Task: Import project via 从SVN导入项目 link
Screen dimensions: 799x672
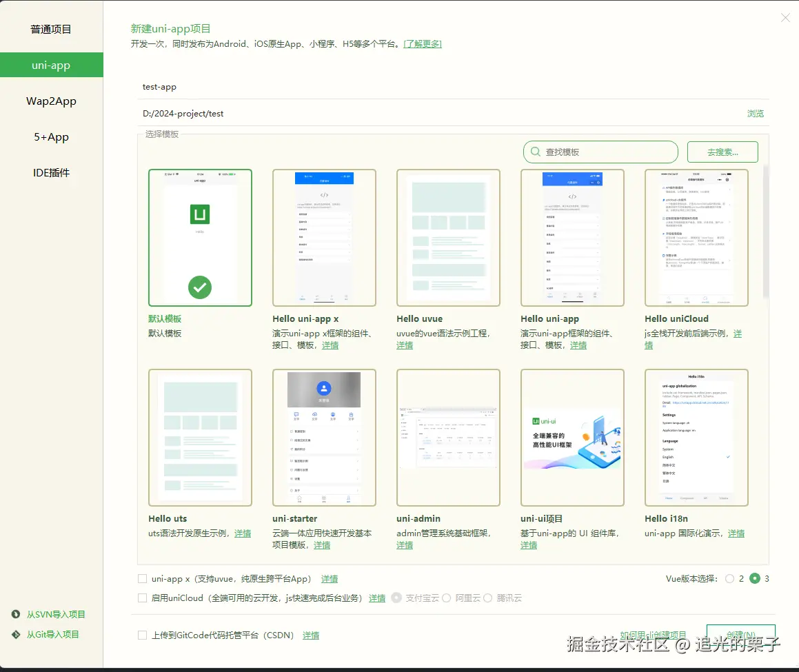Action: 56,614
